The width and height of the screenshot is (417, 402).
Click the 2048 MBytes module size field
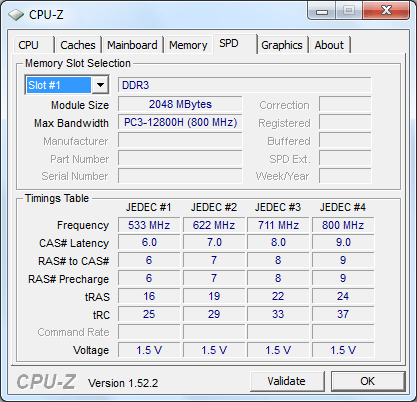[180, 104]
